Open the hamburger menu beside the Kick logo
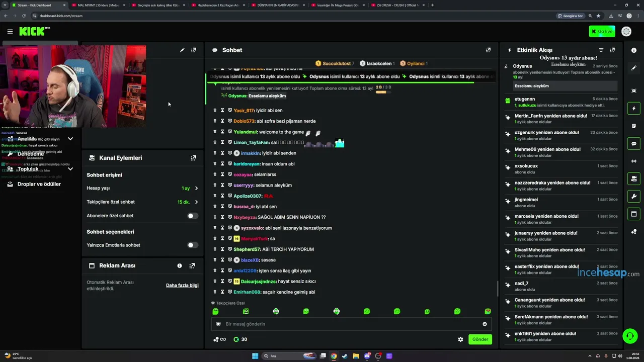The width and height of the screenshot is (644, 362). tap(10, 31)
